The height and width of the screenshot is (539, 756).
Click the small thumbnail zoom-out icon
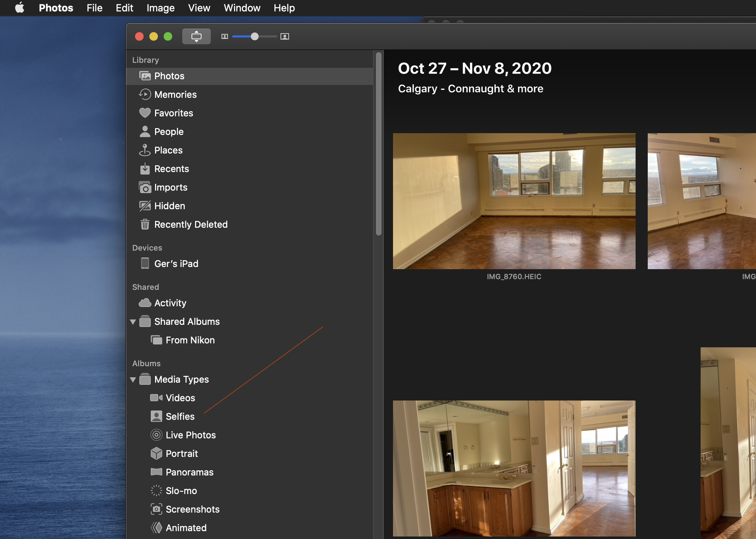[224, 36]
